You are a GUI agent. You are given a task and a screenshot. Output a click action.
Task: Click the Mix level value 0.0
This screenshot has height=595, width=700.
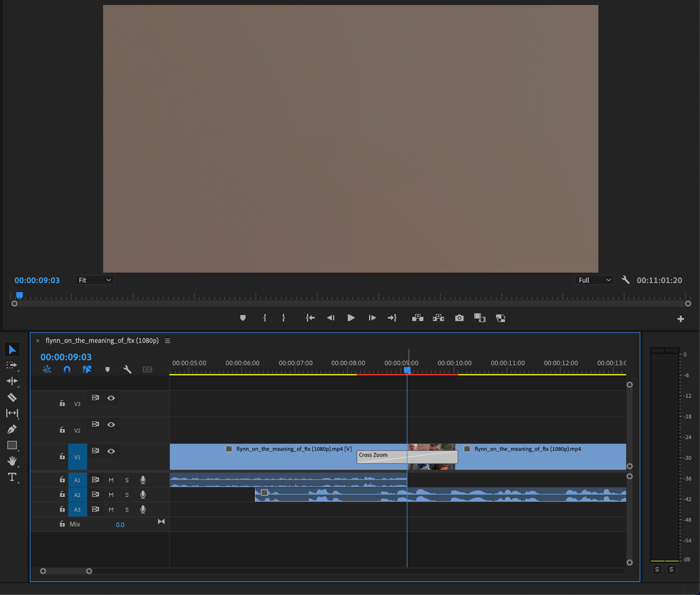pyautogui.click(x=120, y=524)
